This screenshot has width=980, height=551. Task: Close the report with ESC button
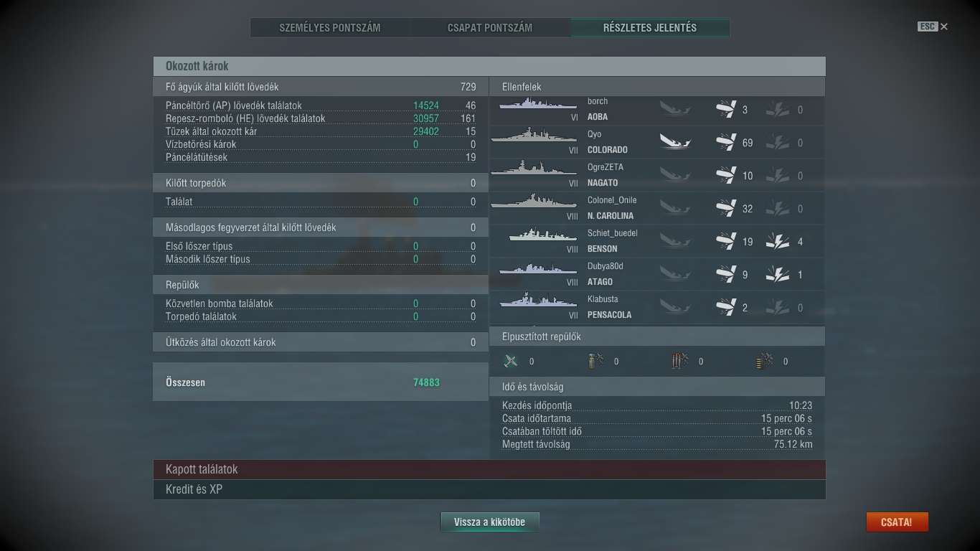(x=933, y=27)
